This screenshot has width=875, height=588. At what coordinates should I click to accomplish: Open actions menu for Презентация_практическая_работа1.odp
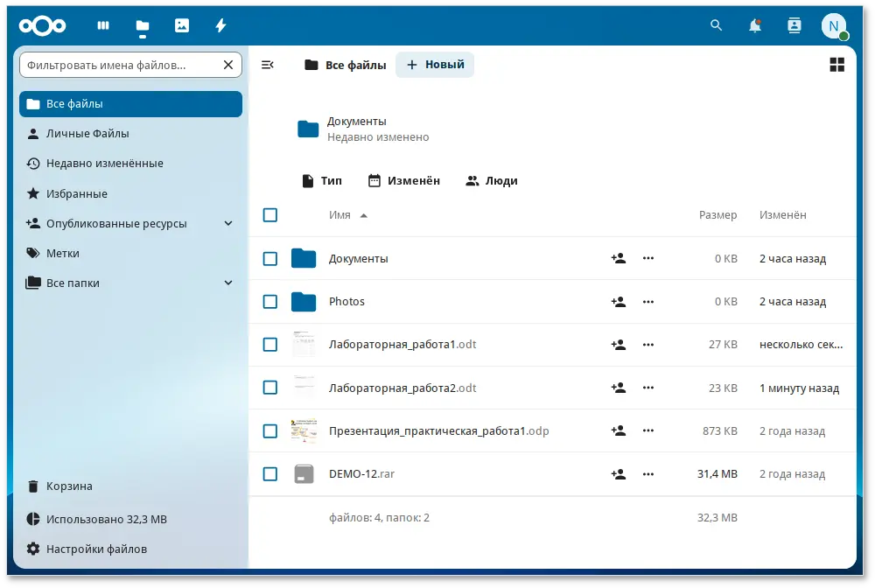click(x=648, y=430)
